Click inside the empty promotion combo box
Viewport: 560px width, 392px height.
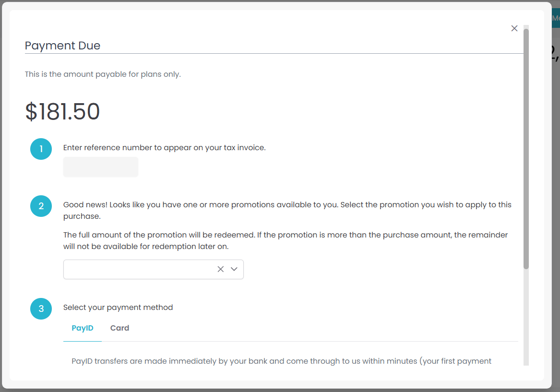pyautogui.click(x=139, y=270)
